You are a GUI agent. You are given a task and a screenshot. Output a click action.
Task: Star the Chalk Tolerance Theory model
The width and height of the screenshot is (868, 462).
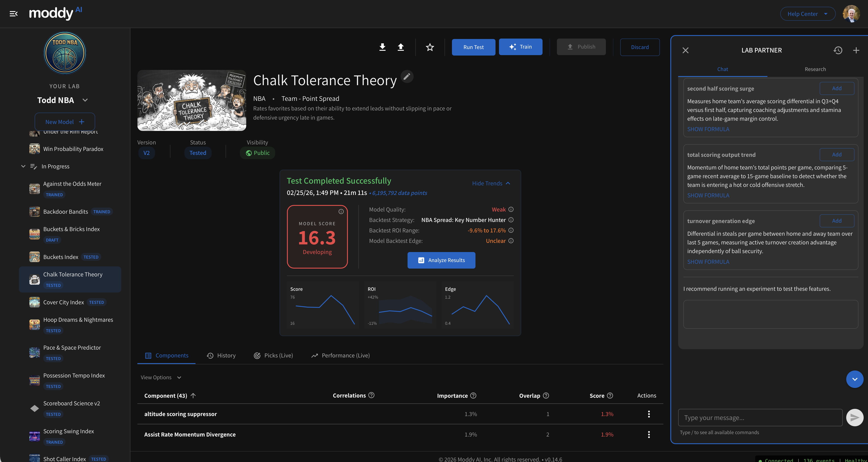tap(430, 47)
